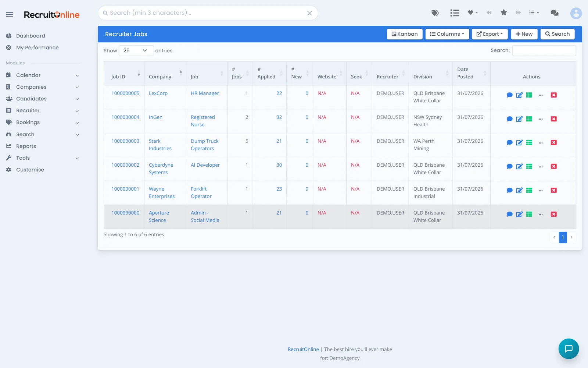Image resolution: width=588 pixels, height=368 pixels.
Task: Open job 1000000005 link
Action: coord(125,93)
